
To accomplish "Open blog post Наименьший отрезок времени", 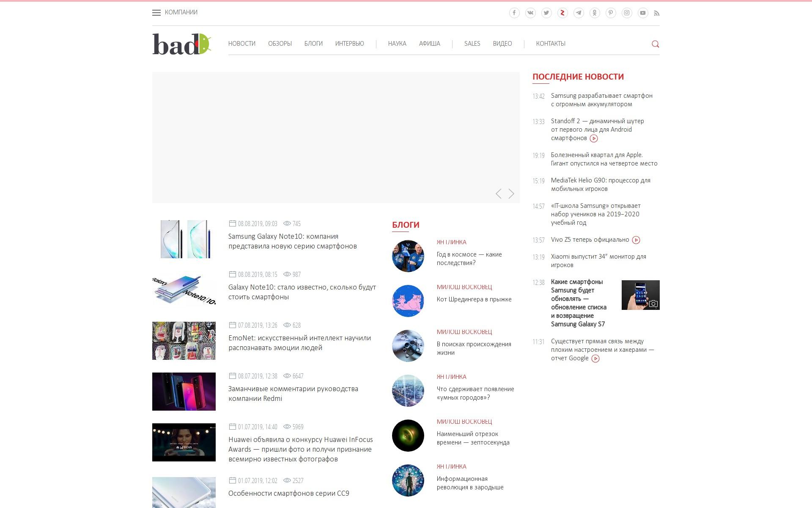I will click(x=473, y=438).
